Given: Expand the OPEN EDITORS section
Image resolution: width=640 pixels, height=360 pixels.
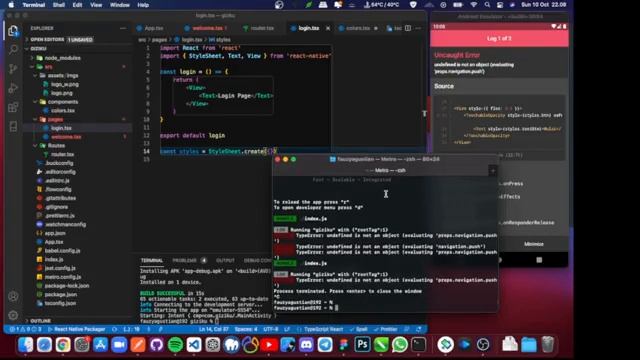Looking at the screenshot, I should [x=47, y=40].
